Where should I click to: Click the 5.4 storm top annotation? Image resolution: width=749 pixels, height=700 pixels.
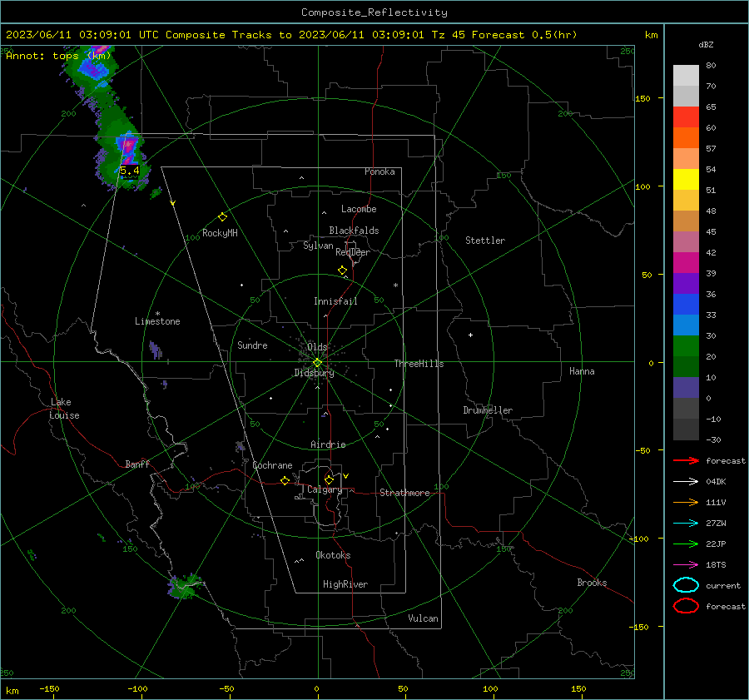click(x=129, y=171)
